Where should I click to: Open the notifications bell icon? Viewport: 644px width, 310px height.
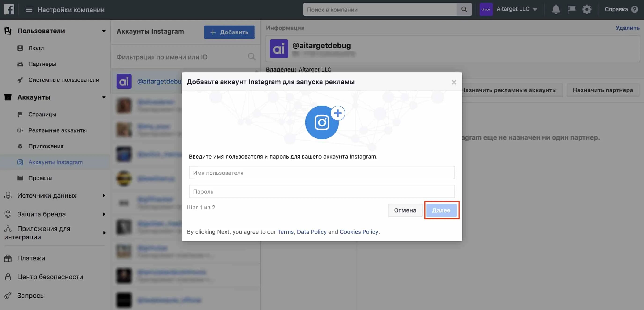click(x=556, y=10)
